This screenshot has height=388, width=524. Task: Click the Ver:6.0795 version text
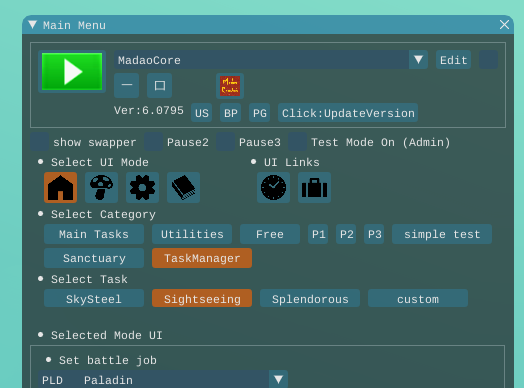(x=149, y=110)
